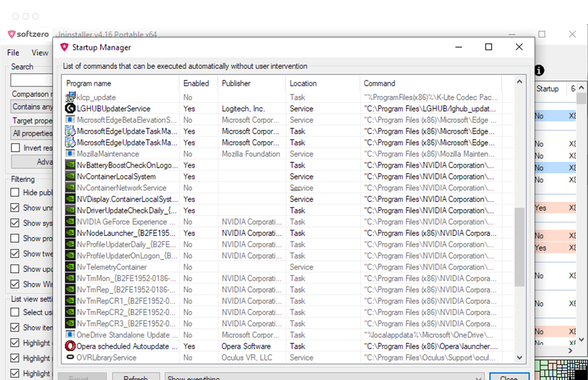Click the NvTmRepCR3 row icon
Viewport: 588px width, 380px height.
tap(70, 323)
